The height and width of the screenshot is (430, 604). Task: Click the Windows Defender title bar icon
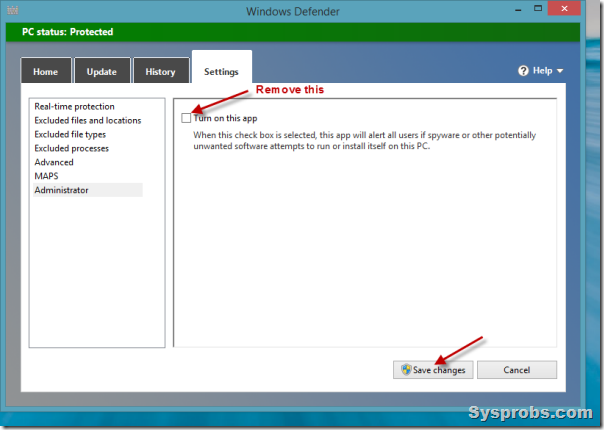coord(14,12)
